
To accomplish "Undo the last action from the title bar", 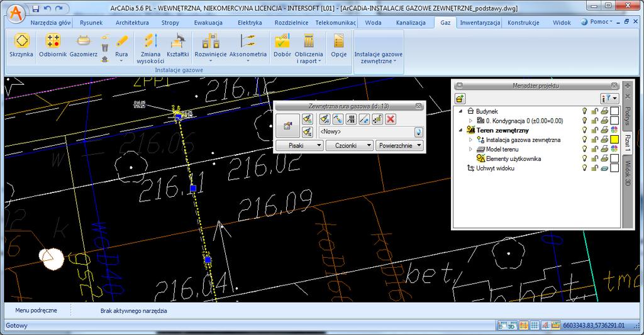I will pyautogui.click(x=47, y=8).
